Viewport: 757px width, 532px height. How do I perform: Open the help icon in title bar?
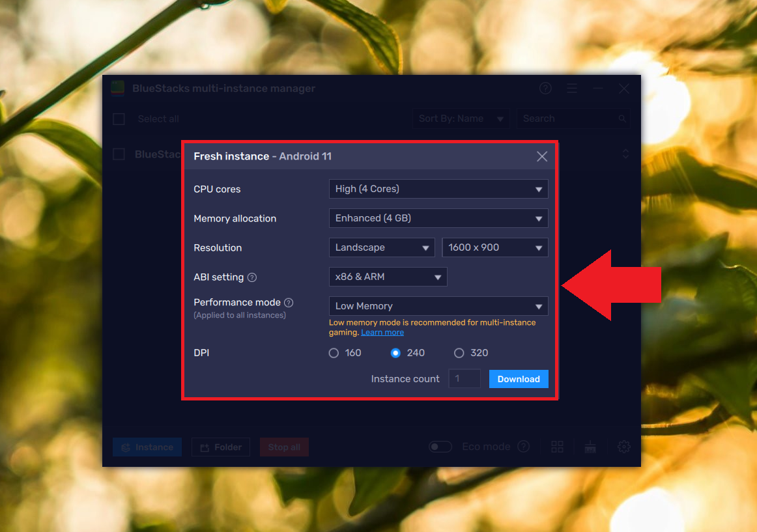point(545,89)
